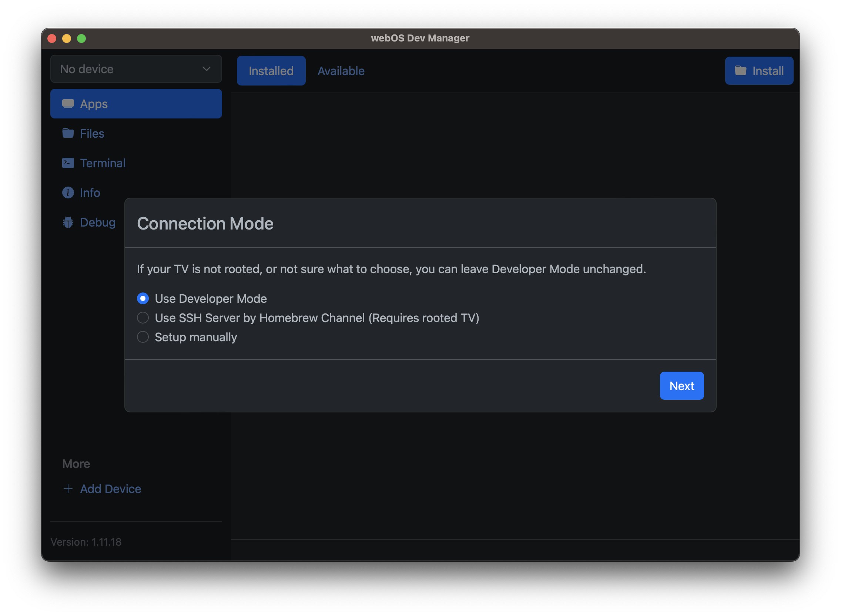Click the Apps monitor icon in sidebar
The width and height of the screenshot is (841, 616).
(68, 104)
